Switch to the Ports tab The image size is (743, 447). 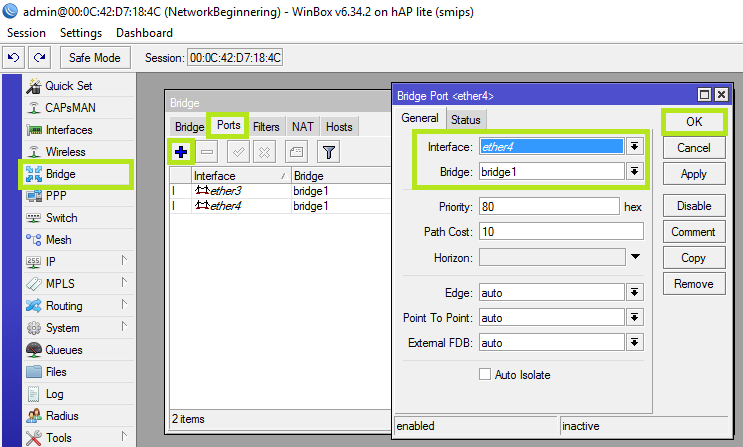coord(228,125)
